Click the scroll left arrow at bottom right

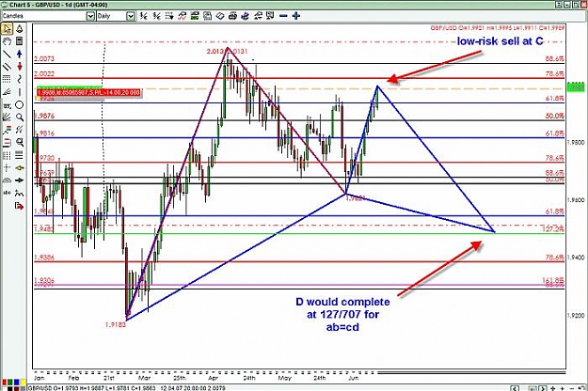[x=516, y=388]
